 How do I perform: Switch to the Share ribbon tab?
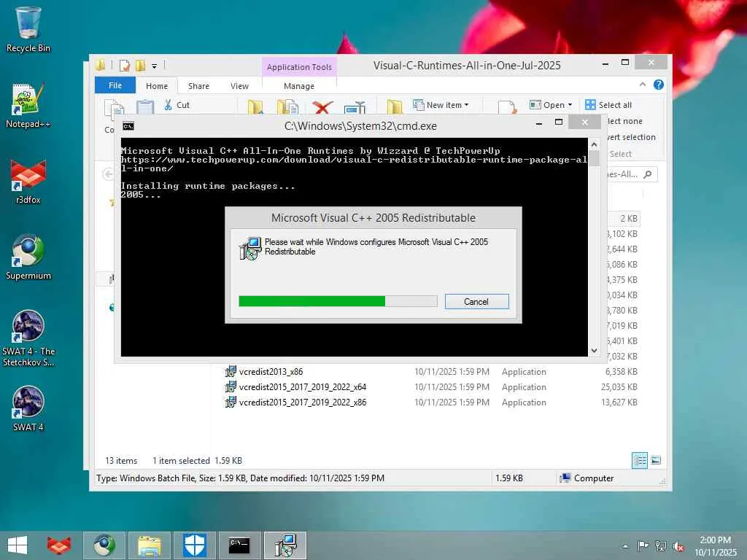pos(198,86)
